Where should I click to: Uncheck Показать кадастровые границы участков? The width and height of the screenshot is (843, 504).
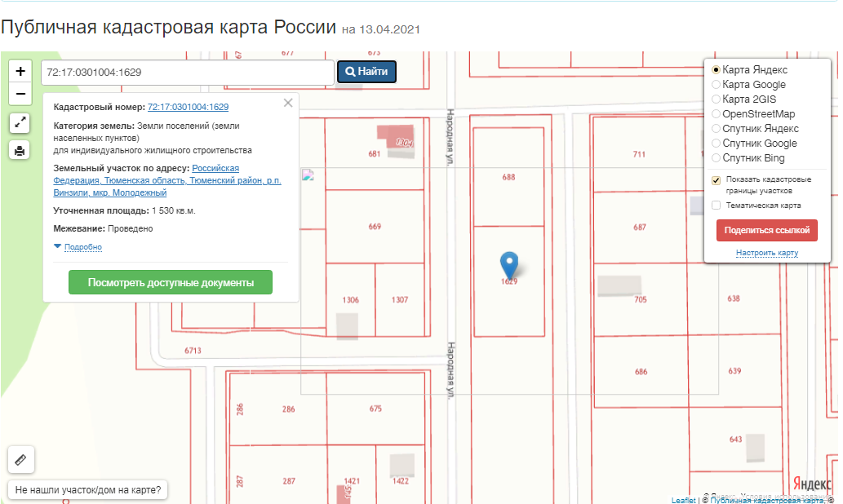tap(717, 180)
